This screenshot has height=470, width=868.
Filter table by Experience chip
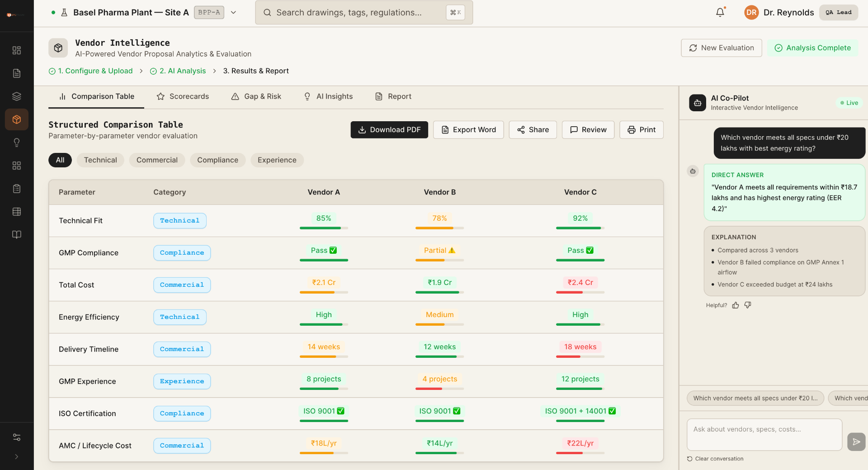[277, 160]
